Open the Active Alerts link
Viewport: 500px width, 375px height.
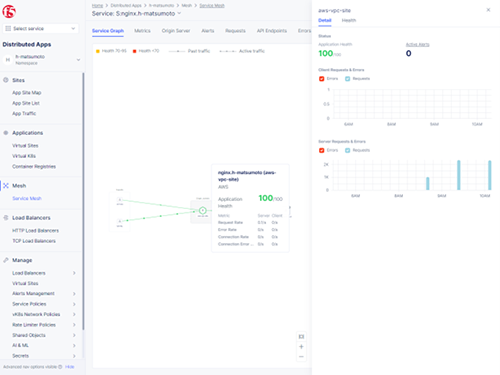click(417, 44)
